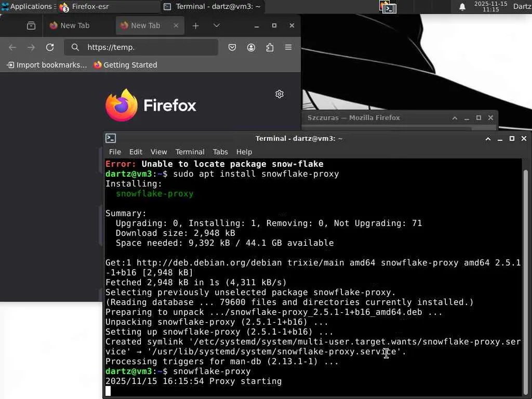Minimize the Szczuras Mozilla Firefox window
This screenshot has width=532, height=399.
(x=467, y=118)
